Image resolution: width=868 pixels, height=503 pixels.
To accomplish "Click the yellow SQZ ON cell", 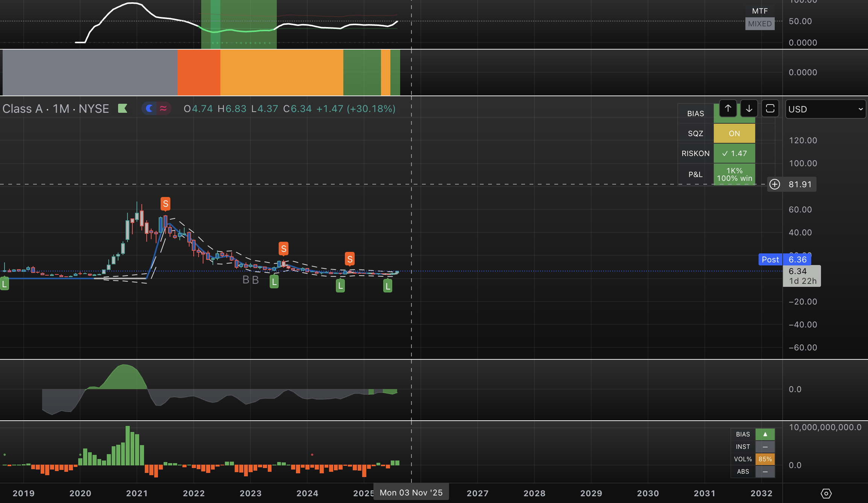I will pyautogui.click(x=734, y=133).
